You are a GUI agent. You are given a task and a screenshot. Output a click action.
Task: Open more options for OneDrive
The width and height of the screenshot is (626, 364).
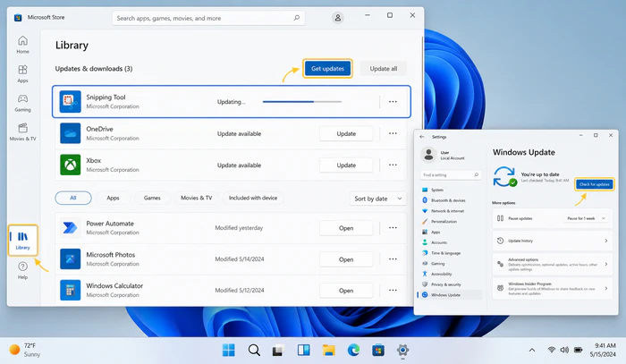coord(393,133)
